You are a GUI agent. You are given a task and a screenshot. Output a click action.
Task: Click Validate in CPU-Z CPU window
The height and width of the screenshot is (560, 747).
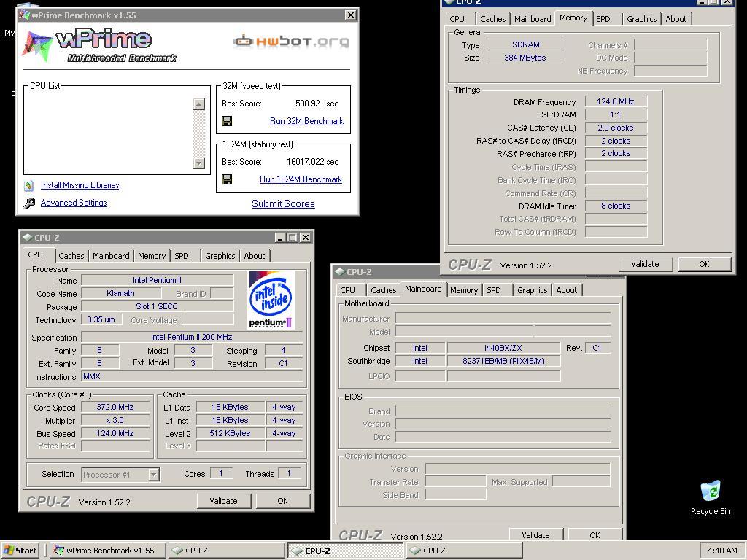click(223, 501)
